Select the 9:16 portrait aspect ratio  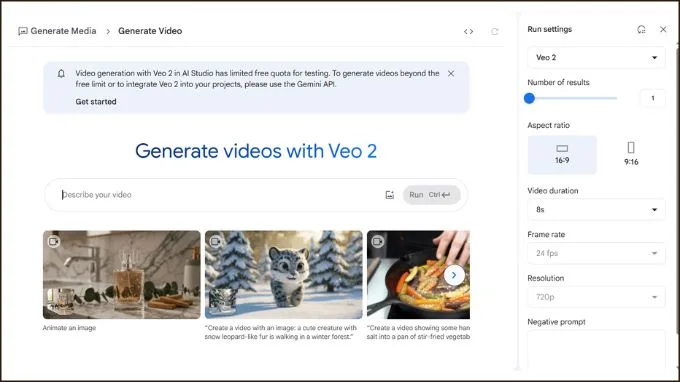(631, 154)
